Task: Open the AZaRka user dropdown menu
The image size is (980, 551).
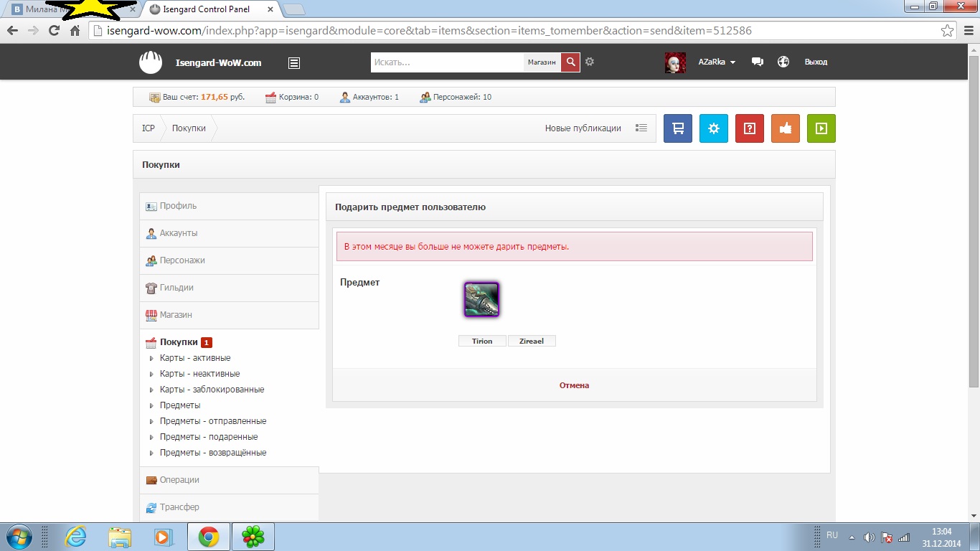Action: pyautogui.click(x=717, y=62)
